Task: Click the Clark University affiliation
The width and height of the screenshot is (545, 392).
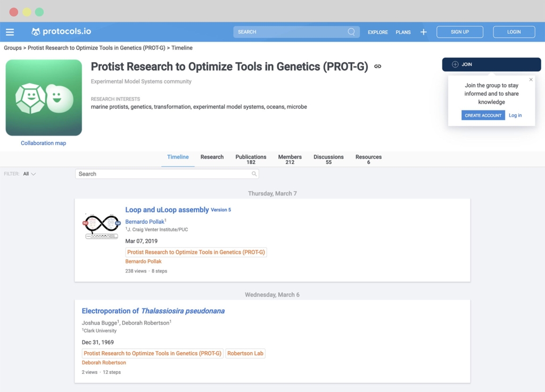Action: pyautogui.click(x=100, y=331)
